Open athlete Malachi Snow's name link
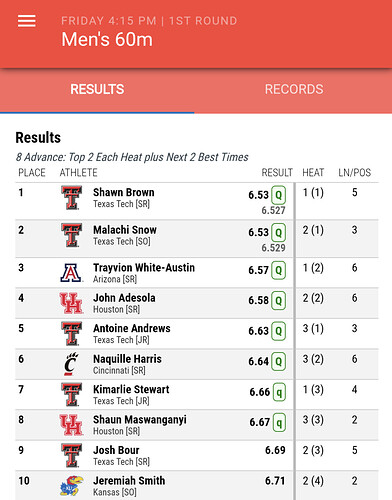Image resolution: width=392 pixels, height=500 pixels. (x=125, y=230)
